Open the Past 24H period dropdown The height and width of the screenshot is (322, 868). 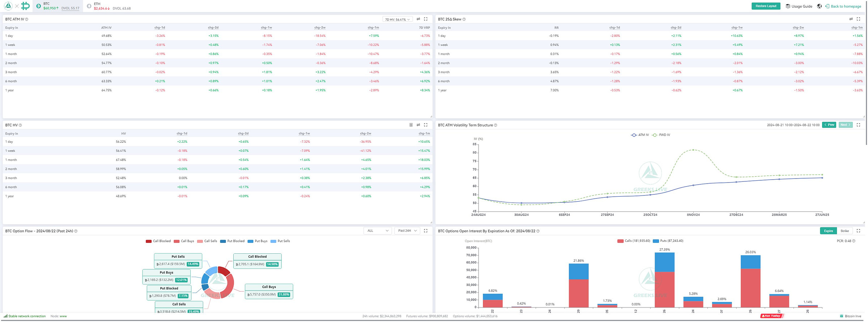(x=407, y=231)
